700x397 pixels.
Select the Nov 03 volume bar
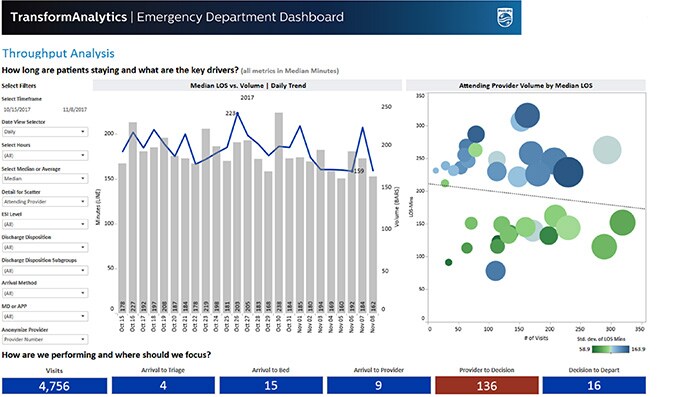321,230
